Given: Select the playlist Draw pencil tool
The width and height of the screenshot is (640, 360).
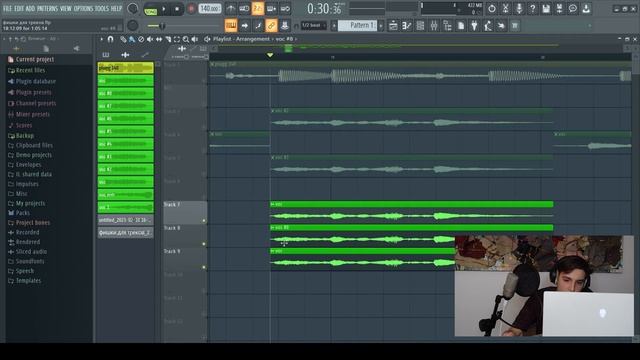Looking at the screenshot, I should coord(123,39).
